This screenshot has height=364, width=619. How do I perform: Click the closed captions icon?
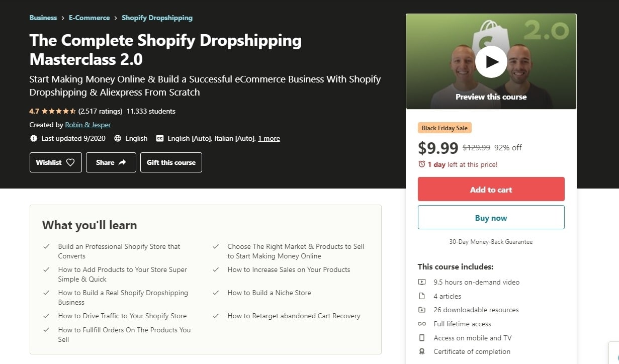pos(160,138)
